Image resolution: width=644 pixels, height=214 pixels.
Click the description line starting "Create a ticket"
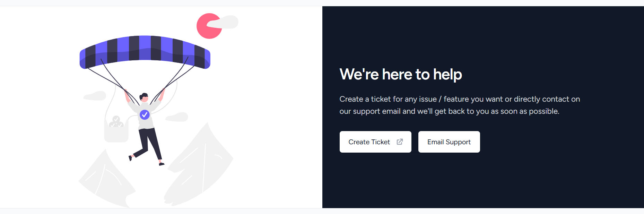459,99
